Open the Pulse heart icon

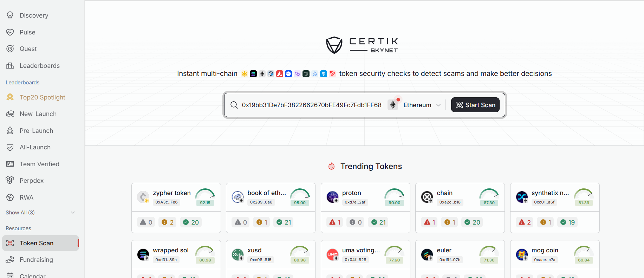click(x=10, y=32)
